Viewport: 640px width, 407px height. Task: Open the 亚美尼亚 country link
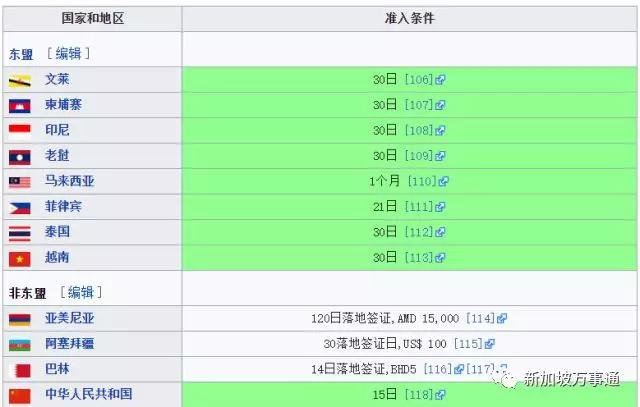[x=70, y=318]
